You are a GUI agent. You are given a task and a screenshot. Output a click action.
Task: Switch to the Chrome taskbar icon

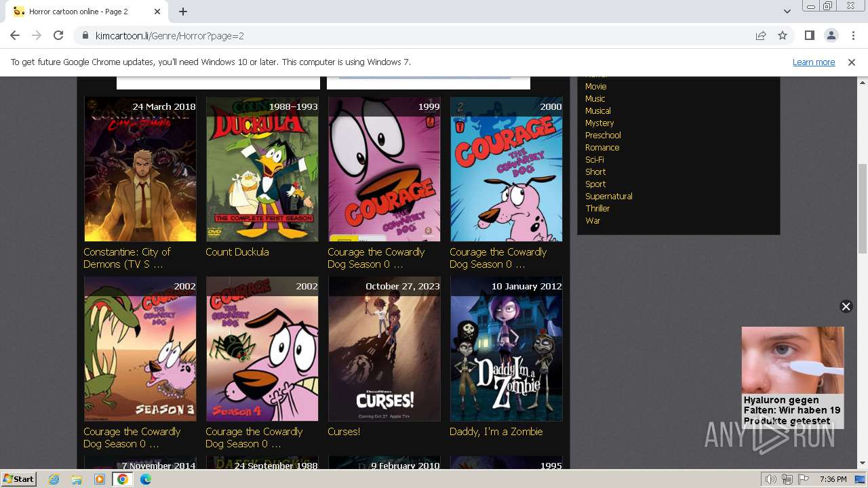[x=123, y=479]
